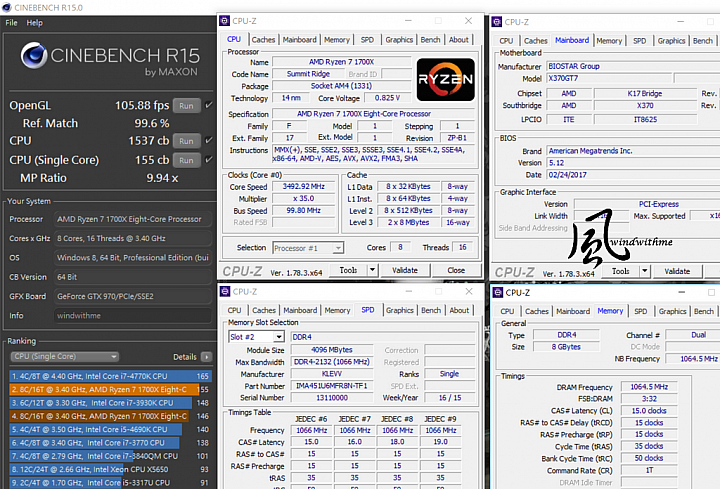Click CPU-Z icon in Memory window title bar

pyautogui.click(x=497, y=292)
